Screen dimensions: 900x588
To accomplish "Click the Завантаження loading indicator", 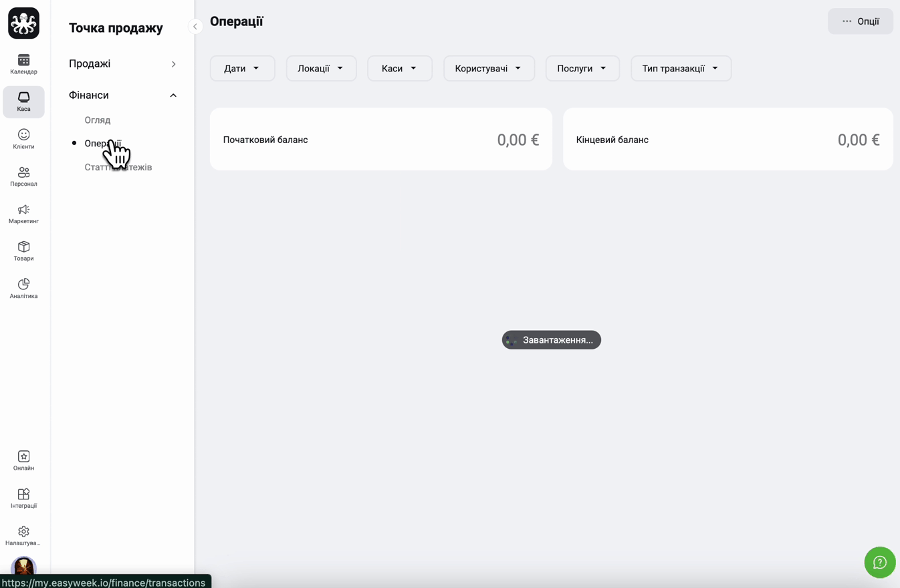I will coord(552,340).
